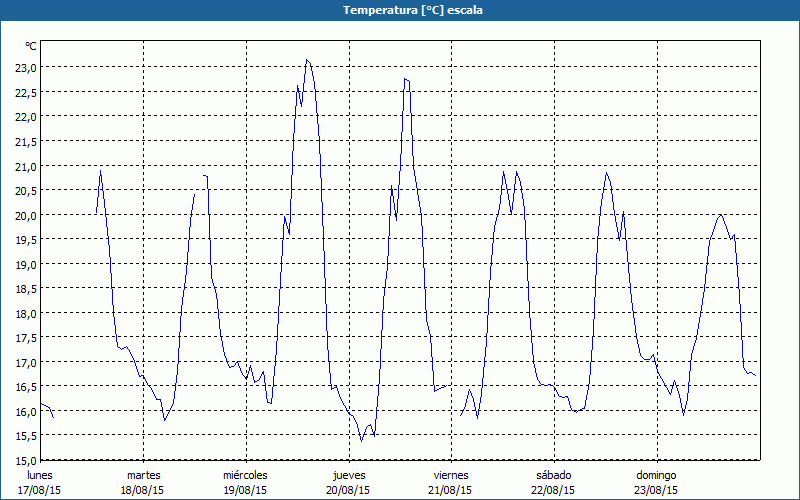The width and height of the screenshot is (800, 500).
Task: Click the highest temperature peak above 23,0
Action: 307,60
